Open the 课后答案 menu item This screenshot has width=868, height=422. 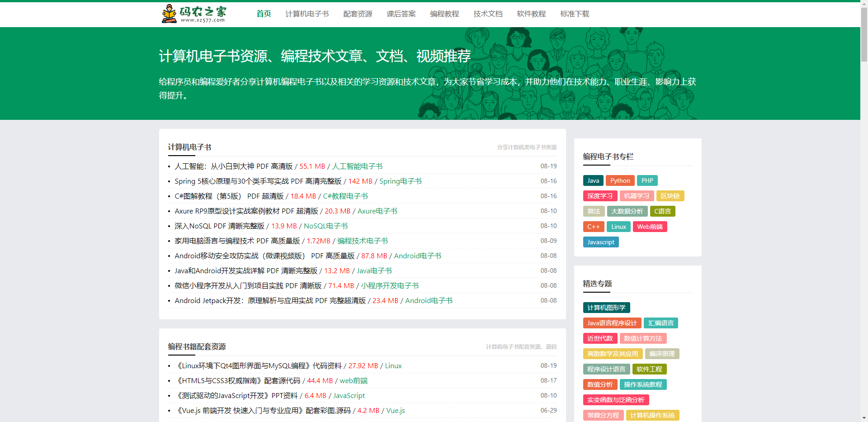click(401, 14)
